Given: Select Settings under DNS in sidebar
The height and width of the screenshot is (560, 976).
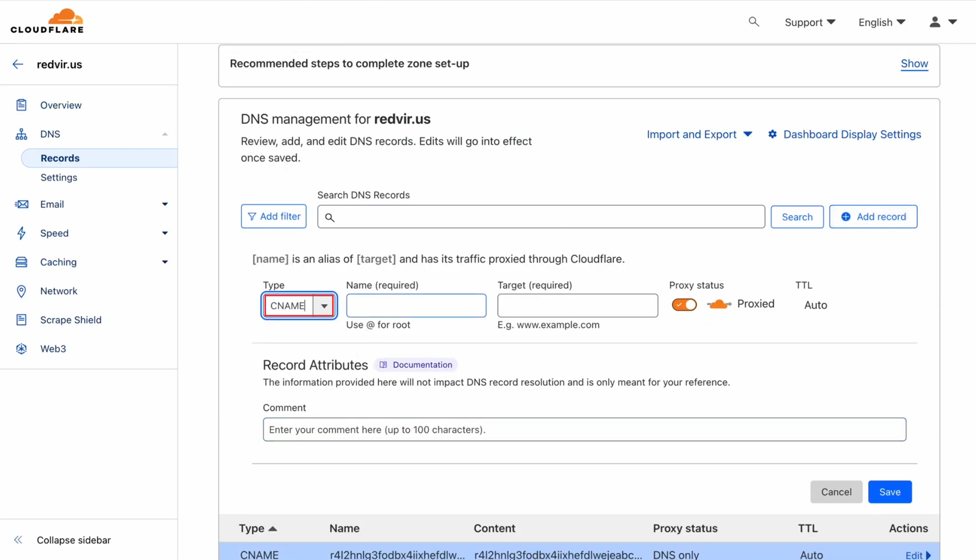Looking at the screenshot, I should (59, 177).
